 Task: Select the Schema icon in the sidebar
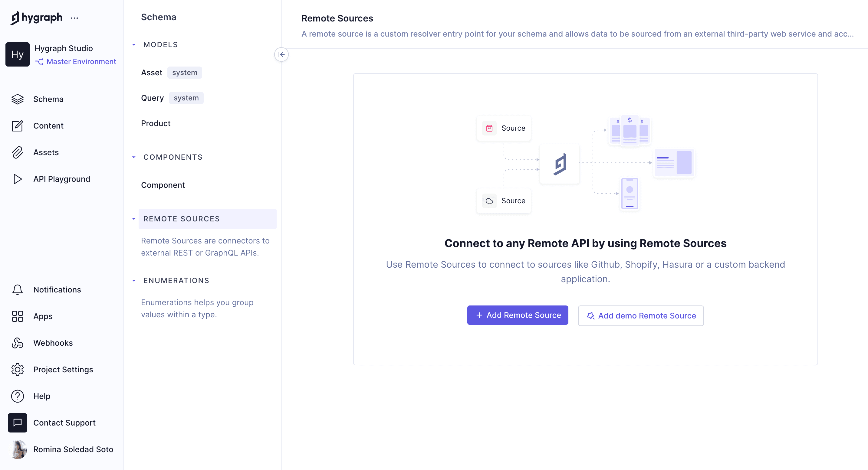pos(18,99)
